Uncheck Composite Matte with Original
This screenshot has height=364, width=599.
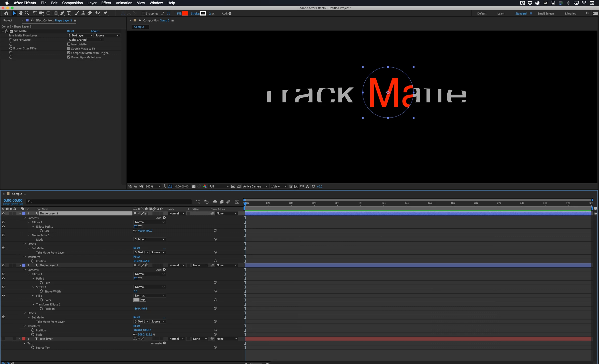69,53
